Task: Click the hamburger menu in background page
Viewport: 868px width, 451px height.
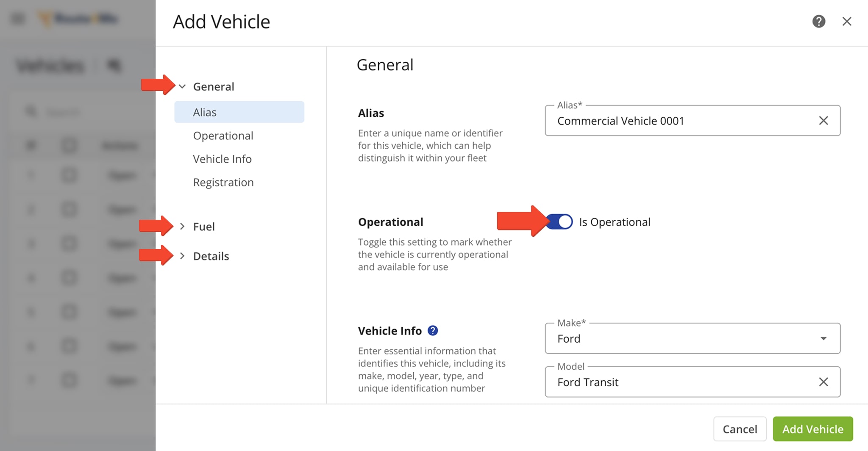Action: [18, 19]
